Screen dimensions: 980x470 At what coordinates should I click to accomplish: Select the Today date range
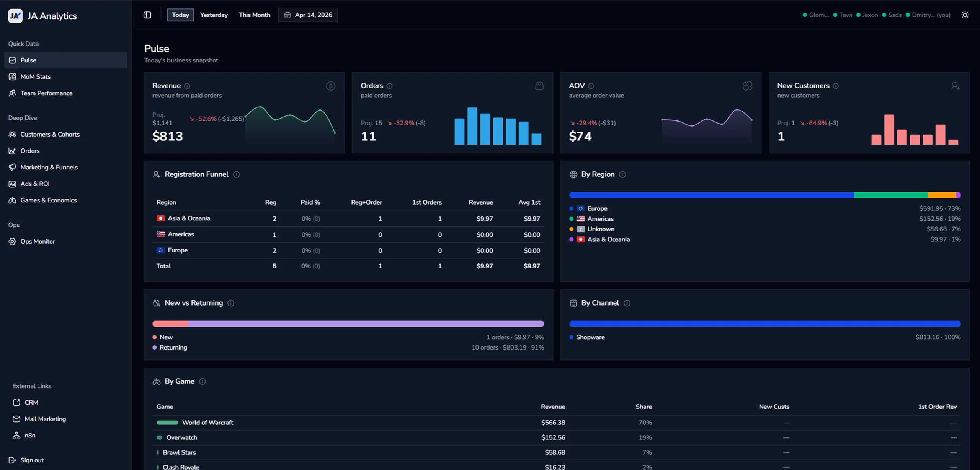(180, 15)
